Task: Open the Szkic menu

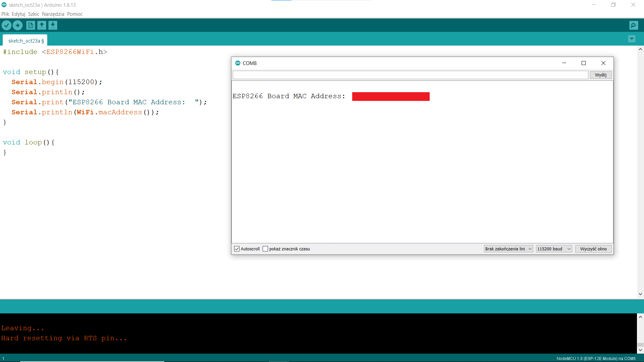Action: pos(34,14)
